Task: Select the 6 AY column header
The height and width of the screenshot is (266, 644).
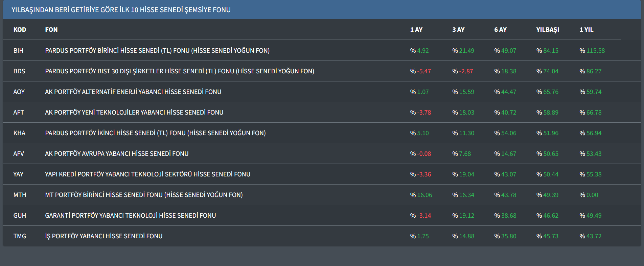Action: [x=500, y=30]
